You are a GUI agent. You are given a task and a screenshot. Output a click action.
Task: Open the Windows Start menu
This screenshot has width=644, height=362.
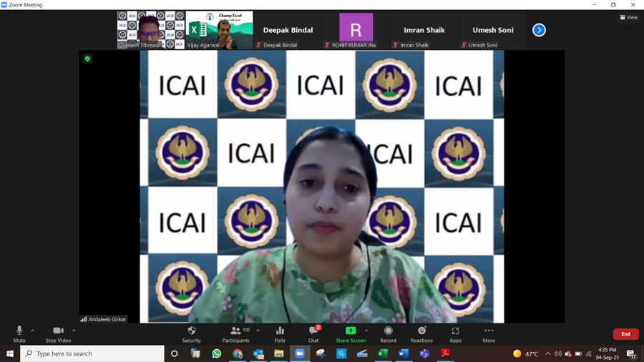10,353
